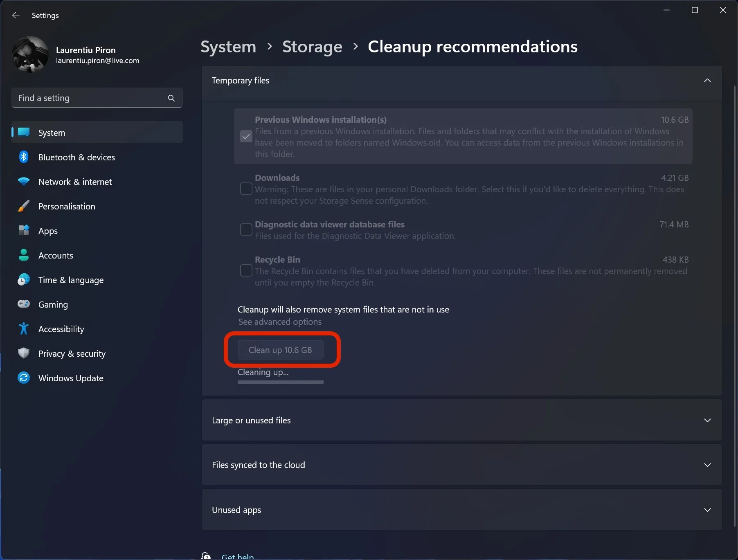Uncheck Previous Windows installation(s) checkbox
The height and width of the screenshot is (560, 738).
(246, 137)
